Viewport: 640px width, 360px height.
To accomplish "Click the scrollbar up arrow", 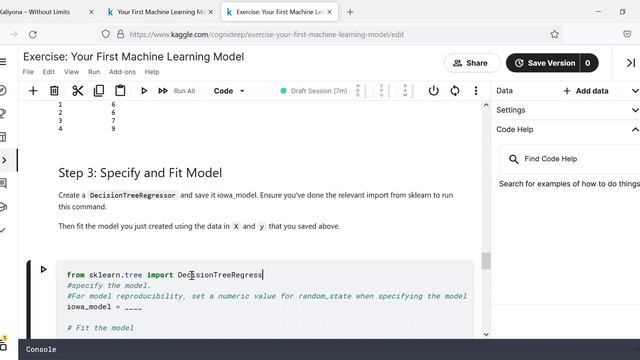I will coord(486,105).
